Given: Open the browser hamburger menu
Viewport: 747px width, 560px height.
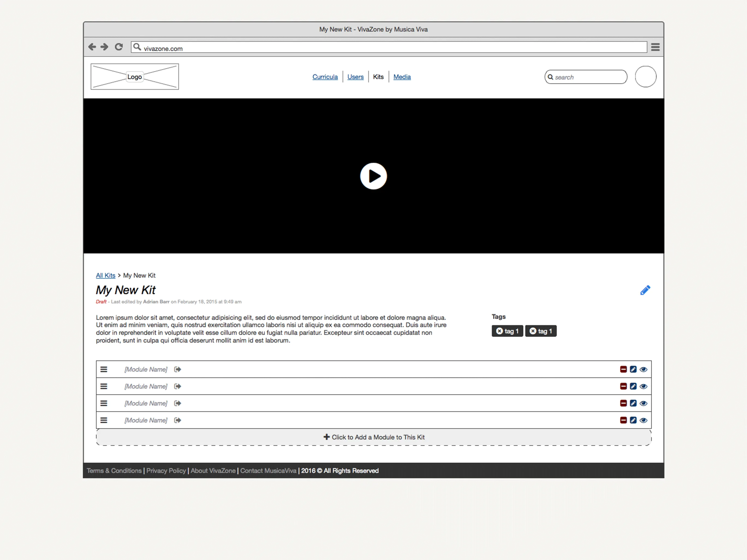Looking at the screenshot, I should coord(655,47).
